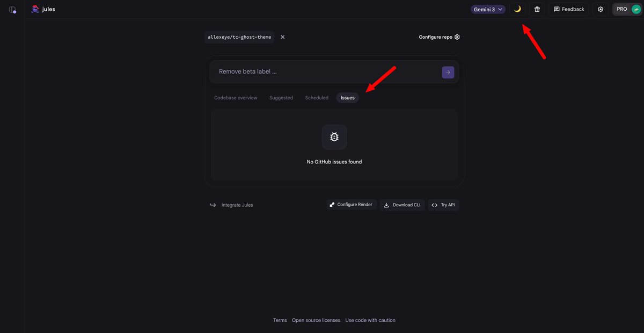Click the jules app name text
Screen dimensions: 644x333
[49, 9]
